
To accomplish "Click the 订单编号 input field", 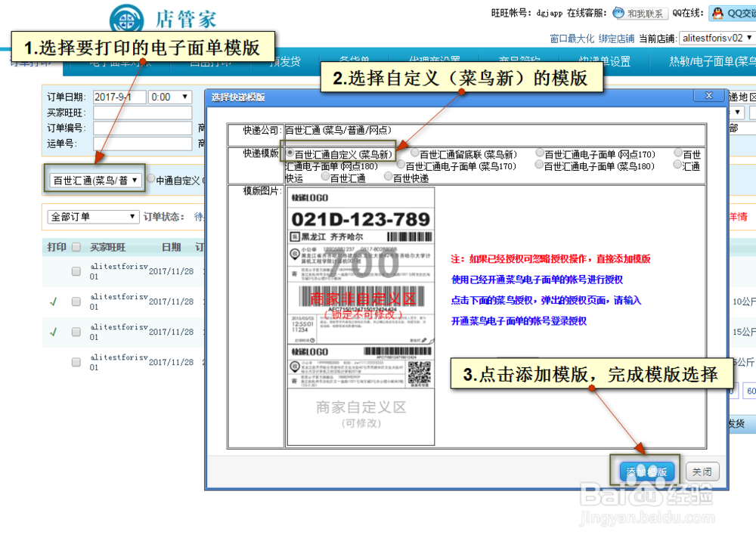I will tap(143, 128).
